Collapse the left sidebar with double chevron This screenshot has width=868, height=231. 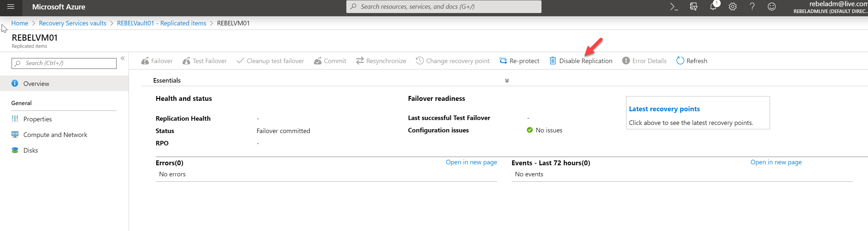[x=123, y=58]
